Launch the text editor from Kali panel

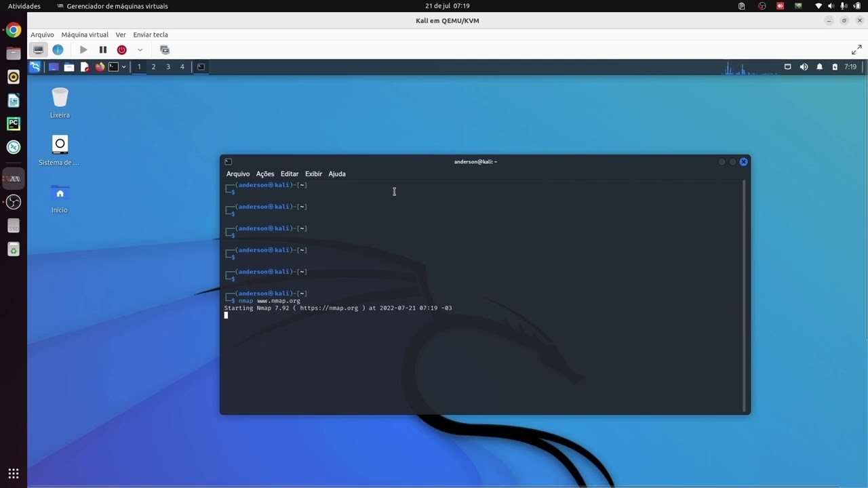tap(85, 67)
